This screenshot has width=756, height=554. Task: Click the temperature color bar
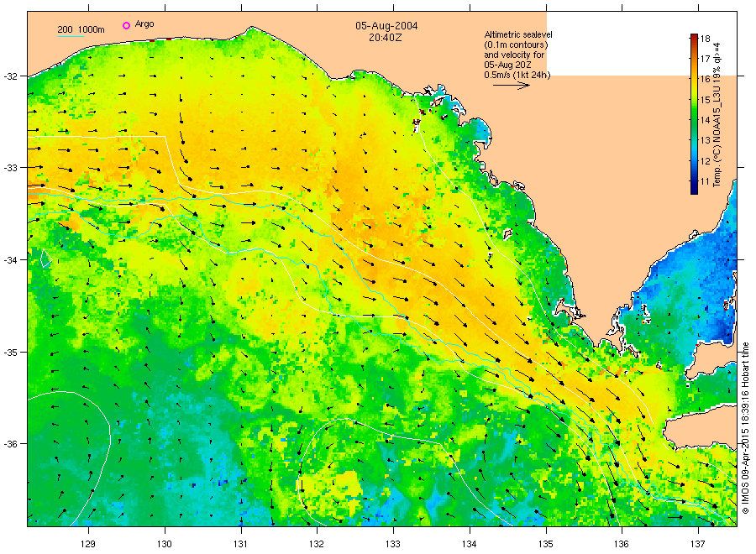[x=694, y=114]
